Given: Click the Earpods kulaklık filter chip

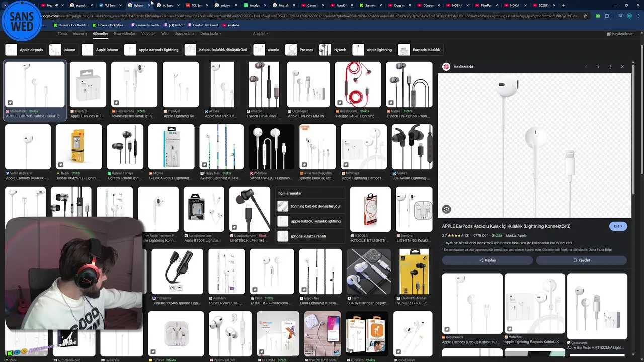Looking at the screenshot, I should [421, 50].
